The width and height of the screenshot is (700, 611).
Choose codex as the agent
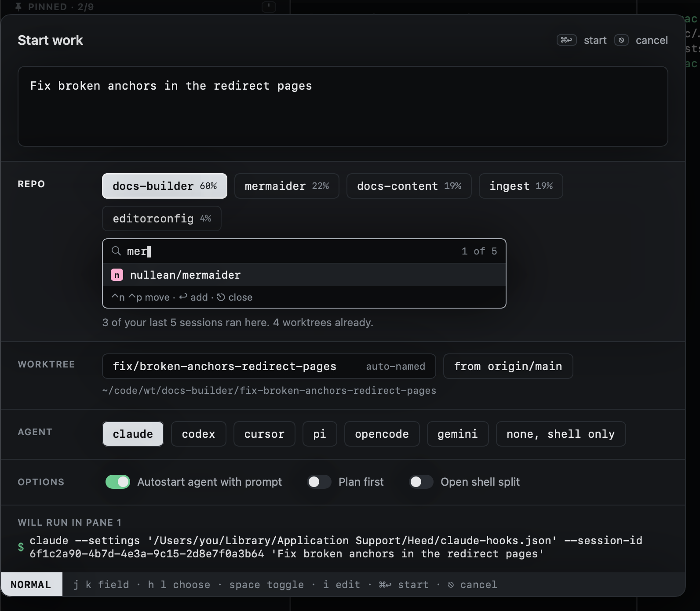[x=199, y=434]
